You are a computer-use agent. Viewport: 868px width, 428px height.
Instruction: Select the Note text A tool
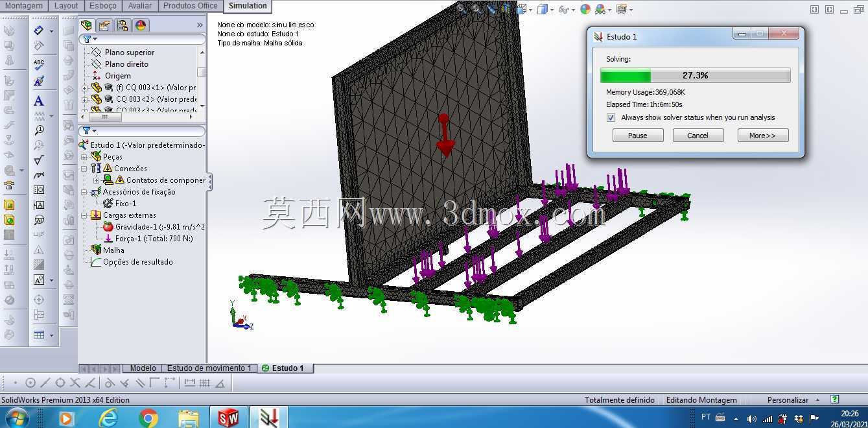(x=38, y=101)
